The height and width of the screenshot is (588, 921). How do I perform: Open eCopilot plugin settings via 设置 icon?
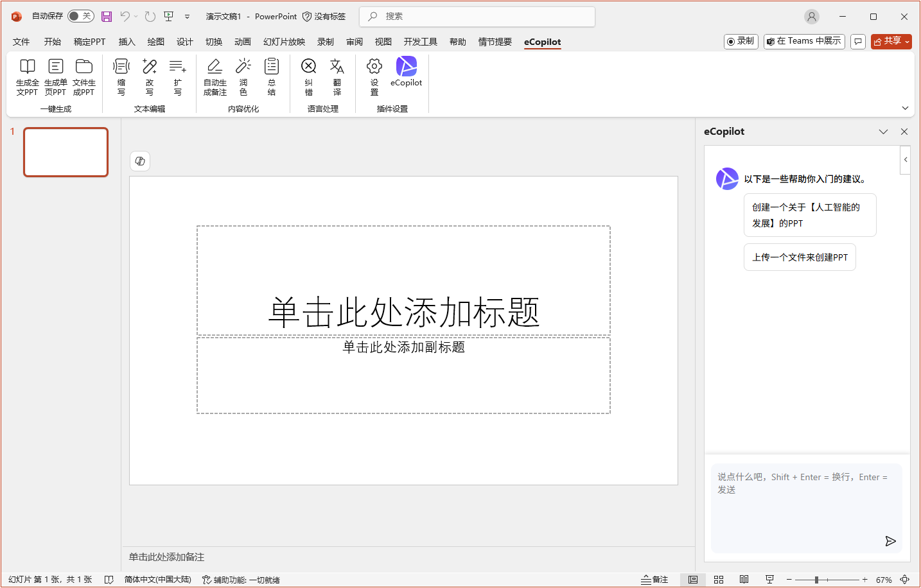pyautogui.click(x=373, y=77)
